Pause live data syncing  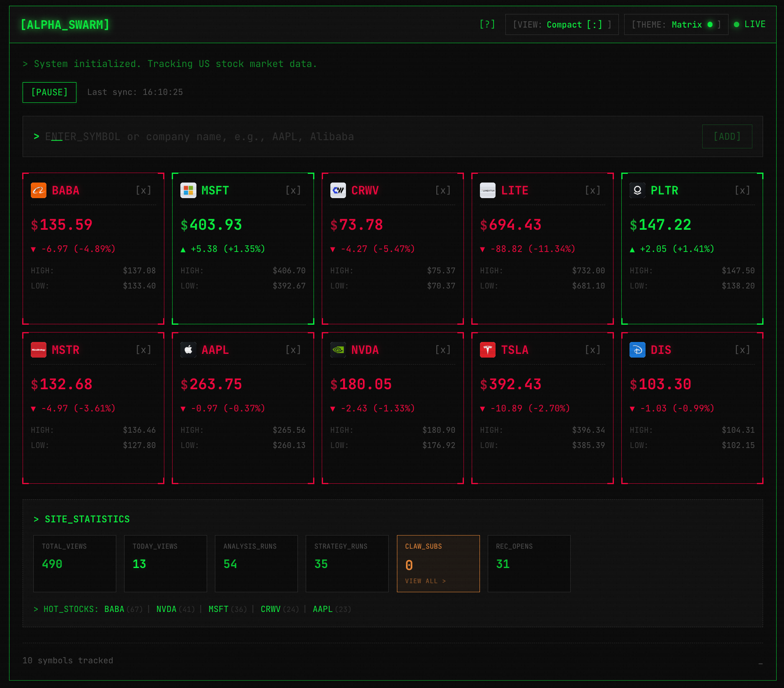49,92
